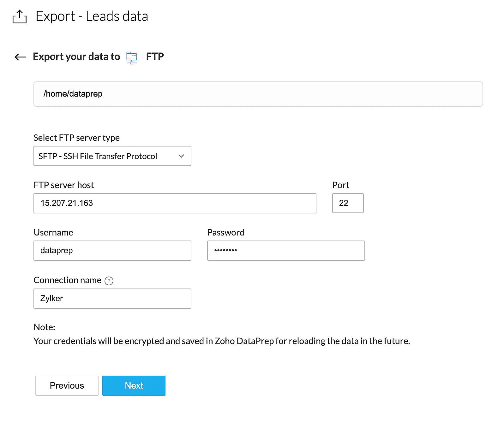Click into the Port field showing 22

pyautogui.click(x=348, y=203)
